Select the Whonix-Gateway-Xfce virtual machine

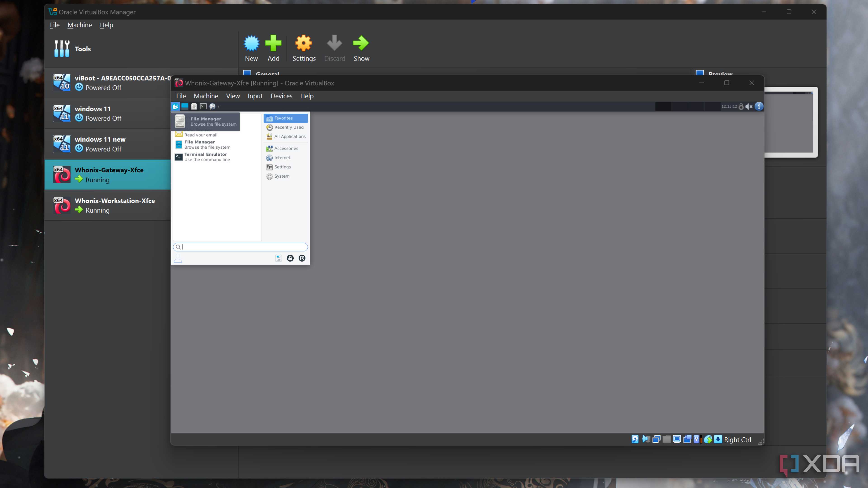coord(108,174)
